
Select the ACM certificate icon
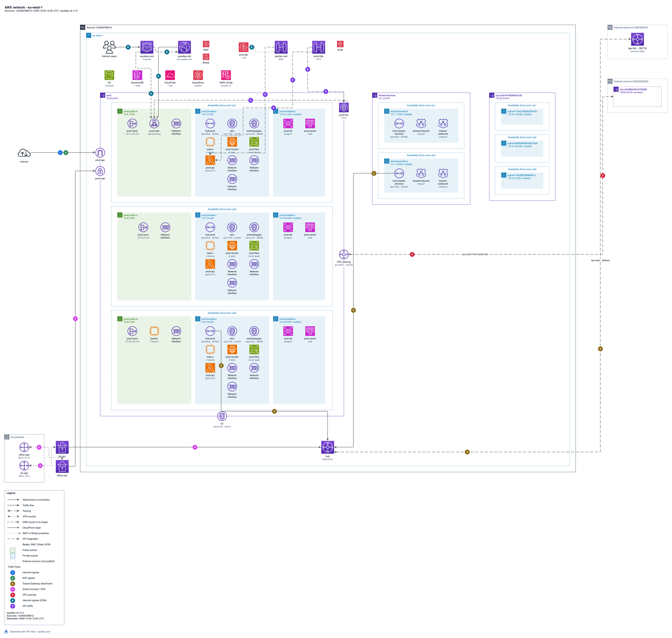click(340, 44)
